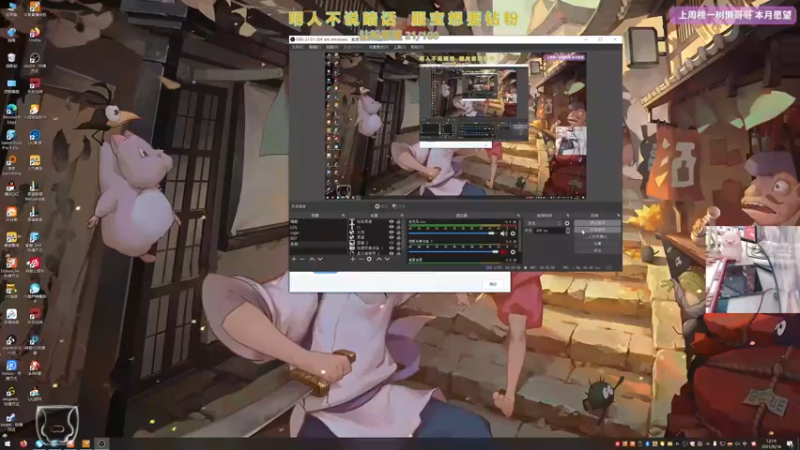Click the OBS icon on the taskbar
Screen dimensions: 800x450
[x=101, y=444]
